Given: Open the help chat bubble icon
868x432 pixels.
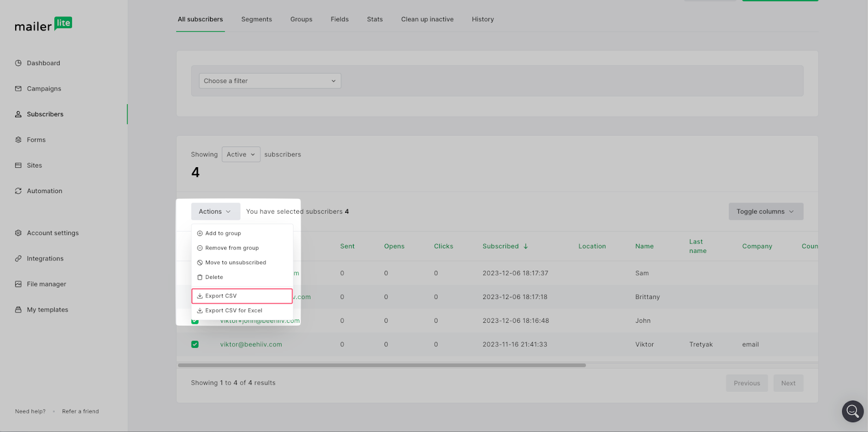Looking at the screenshot, I should 852,411.
